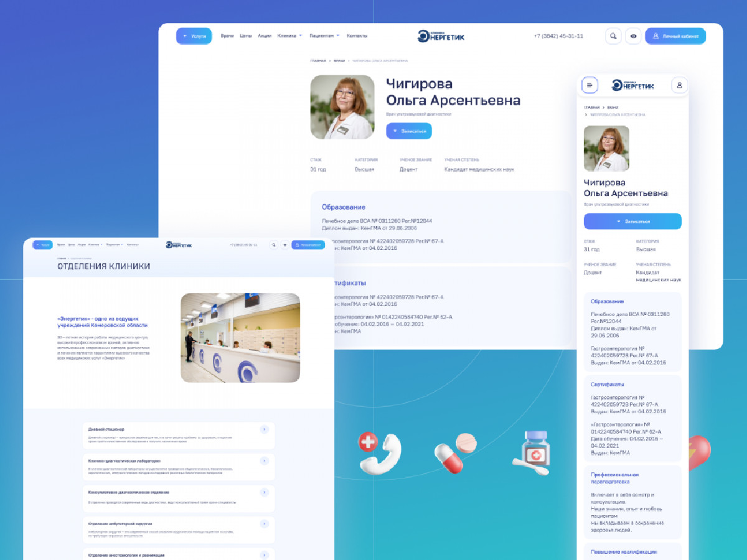The image size is (747, 560).
Task: Go to Врачи breadcrumb on desktop doctor page
Action: click(339, 61)
